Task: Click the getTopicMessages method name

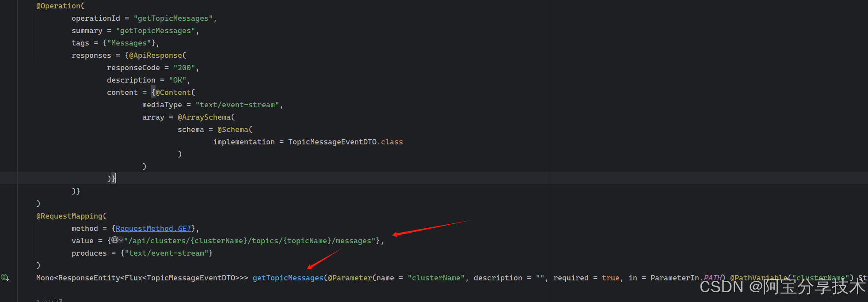Action: [288, 278]
